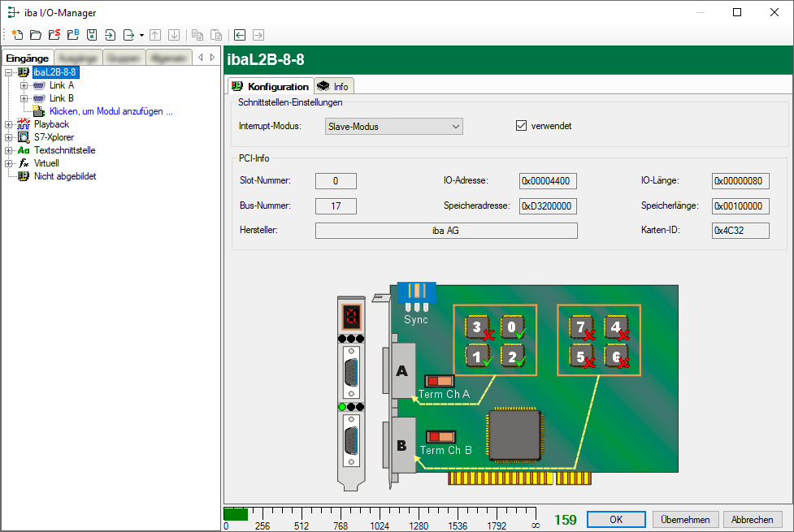
Task: Switch to the Info tab
Action: (334, 86)
